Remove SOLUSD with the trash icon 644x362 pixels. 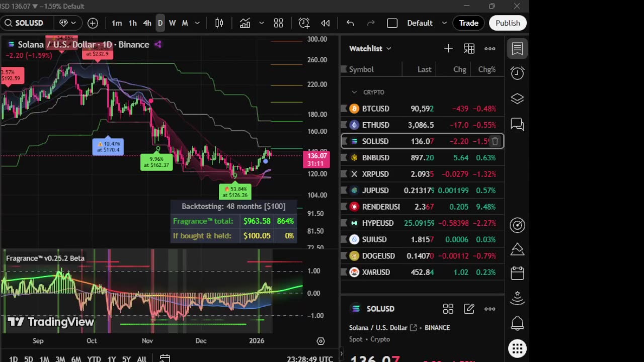point(495,142)
